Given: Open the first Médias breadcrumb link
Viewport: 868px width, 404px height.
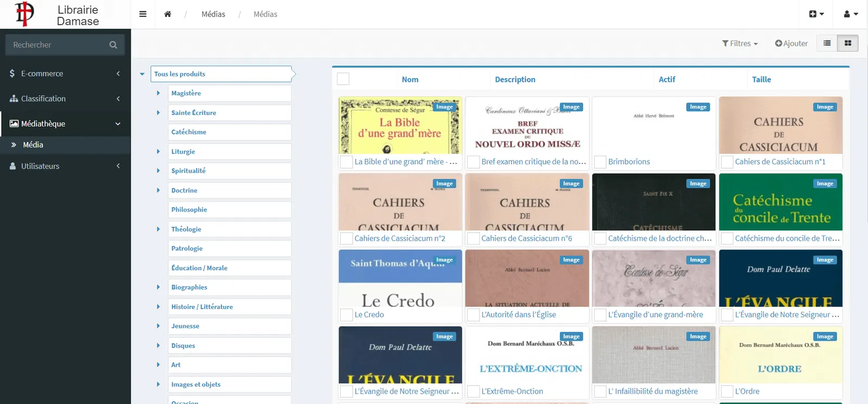Looking at the screenshot, I should point(213,14).
